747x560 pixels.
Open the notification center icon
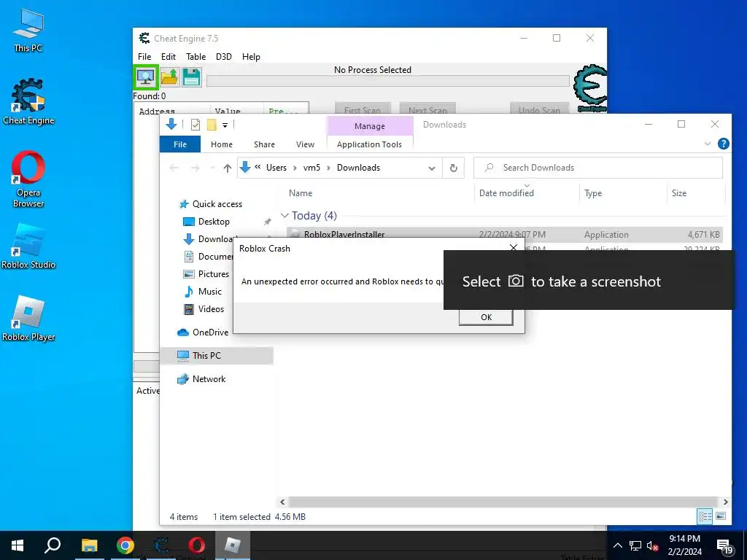[724, 545]
